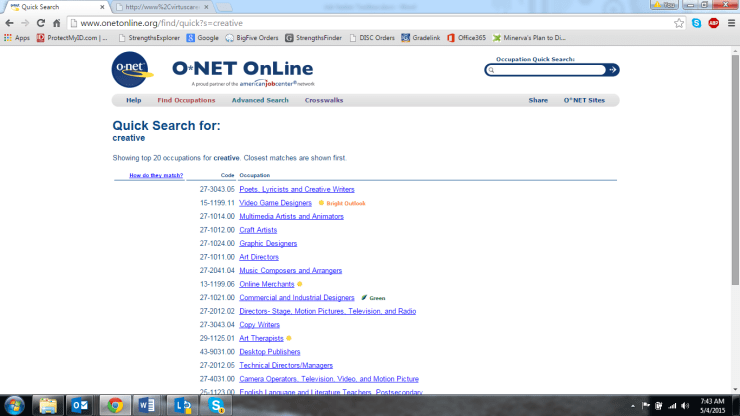Image resolution: width=740 pixels, height=416 pixels.
Task: Click volume icon in system tray
Action: click(x=685, y=406)
